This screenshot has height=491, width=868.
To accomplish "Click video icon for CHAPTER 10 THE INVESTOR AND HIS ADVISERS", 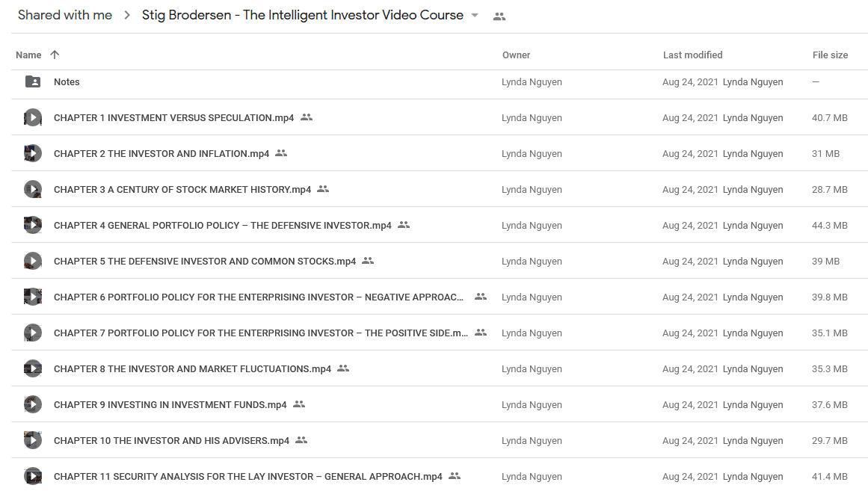I will point(33,441).
